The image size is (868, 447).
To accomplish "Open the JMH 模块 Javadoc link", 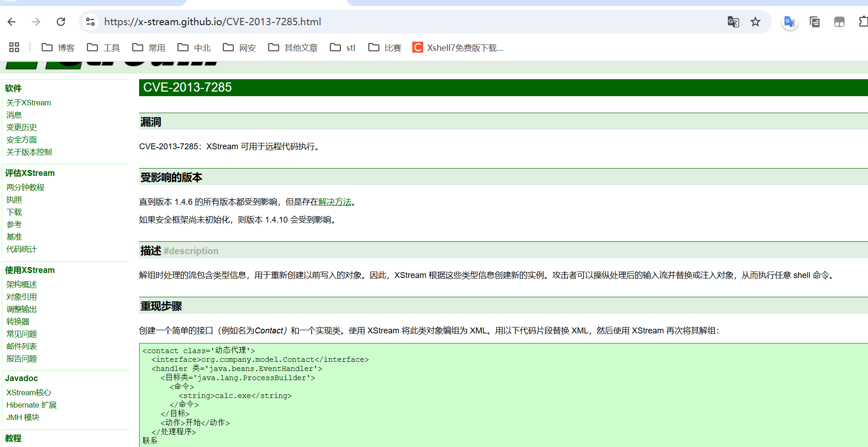I will tap(23, 417).
